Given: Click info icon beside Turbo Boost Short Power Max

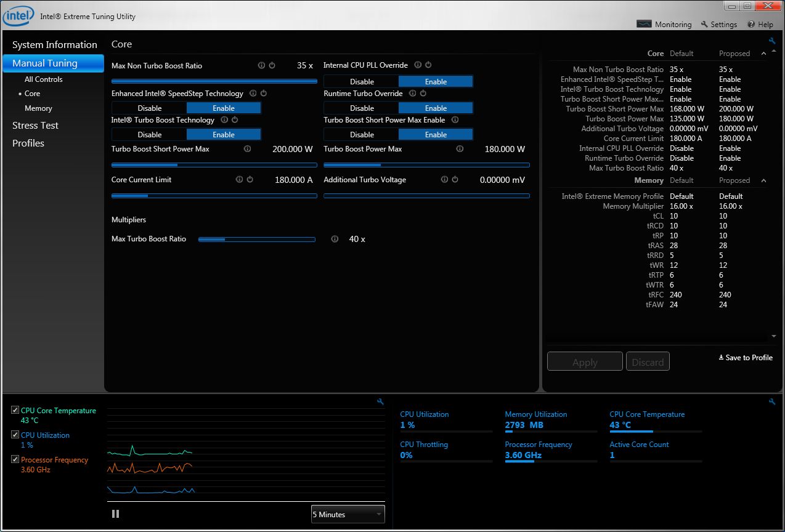Looking at the screenshot, I should [248, 149].
